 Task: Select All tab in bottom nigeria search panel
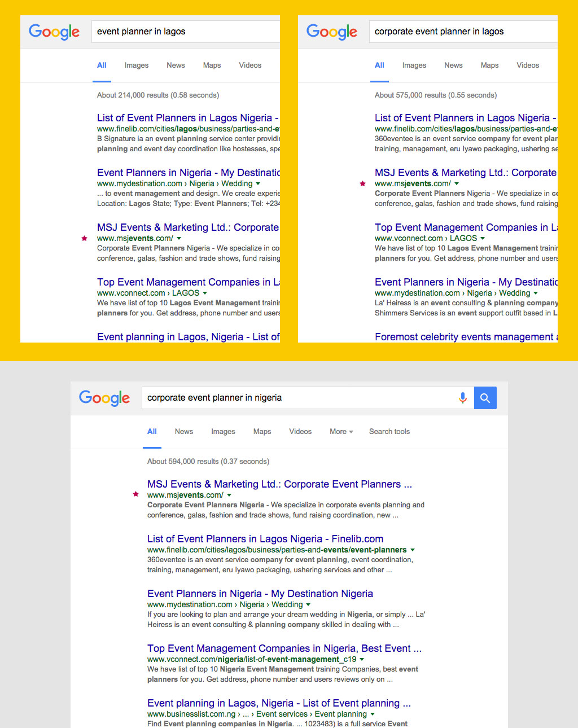tap(152, 432)
